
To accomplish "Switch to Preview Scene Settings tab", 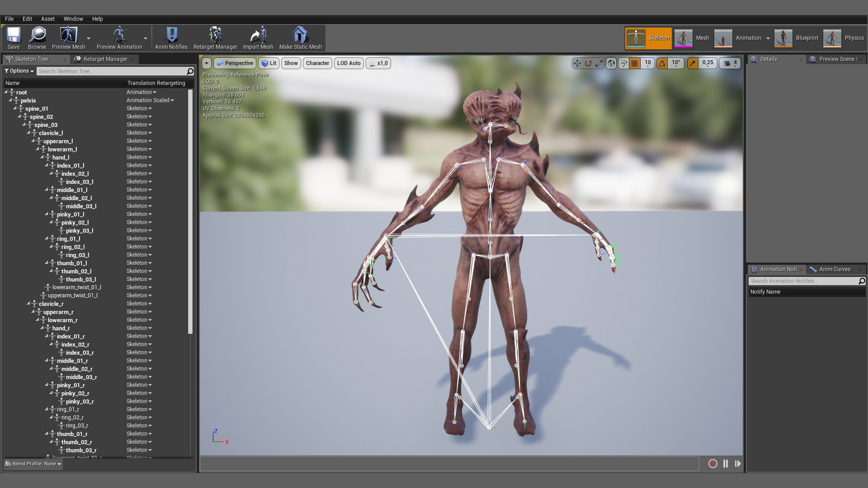I will 837,59.
